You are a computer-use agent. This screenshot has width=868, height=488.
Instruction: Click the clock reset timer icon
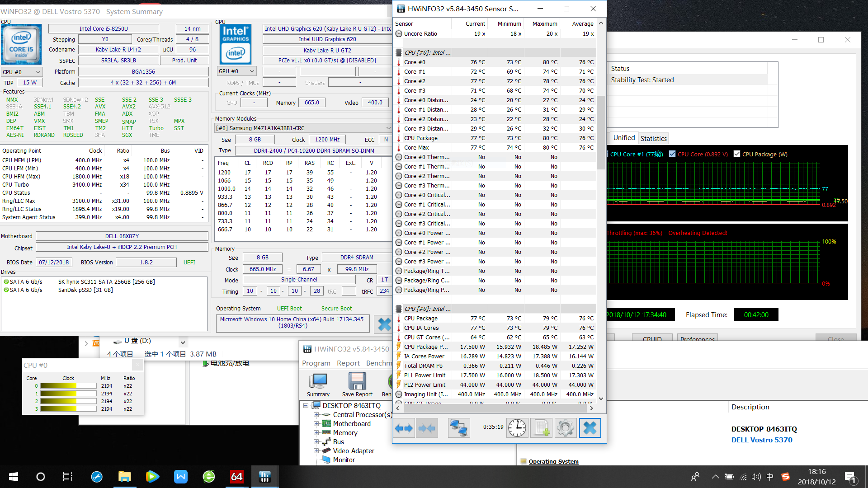coord(517,428)
